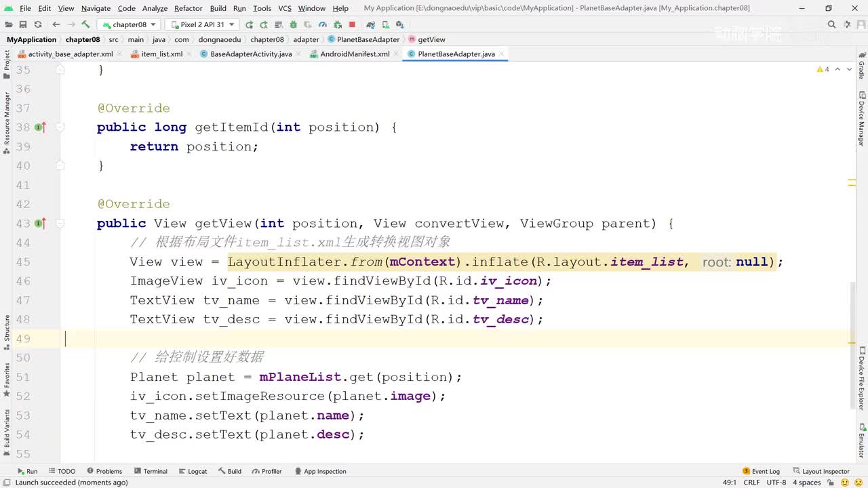Image resolution: width=868 pixels, height=488 pixels.
Task: Toggle the Structure side panel
Action: 7,332
